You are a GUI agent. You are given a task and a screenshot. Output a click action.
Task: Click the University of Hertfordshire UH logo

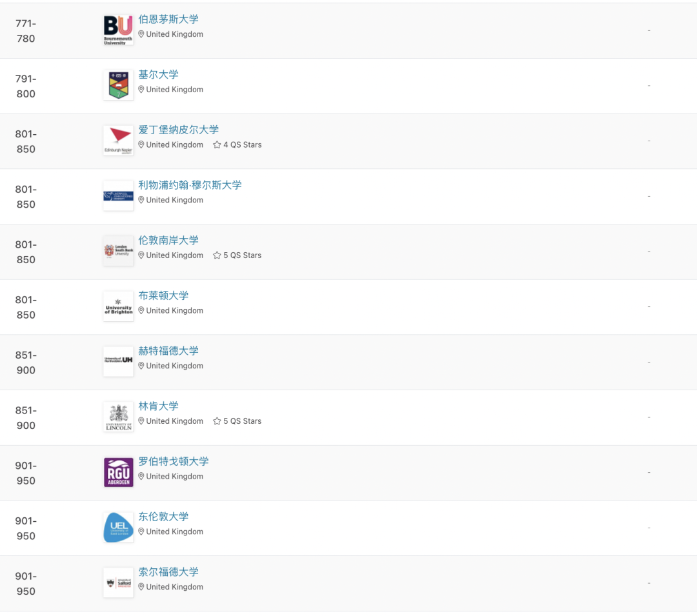pyautogui.click(x=118, y=362)
